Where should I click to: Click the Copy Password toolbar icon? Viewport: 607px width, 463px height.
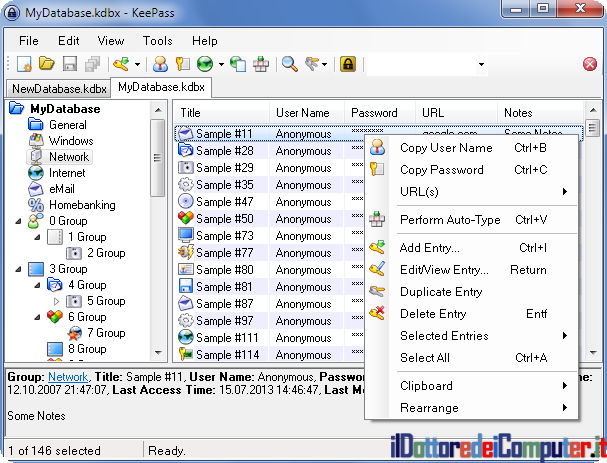(182, 64)
